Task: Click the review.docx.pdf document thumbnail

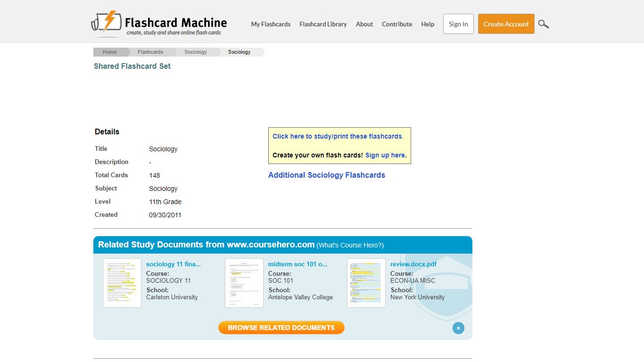Action: (x=366, y=283)
